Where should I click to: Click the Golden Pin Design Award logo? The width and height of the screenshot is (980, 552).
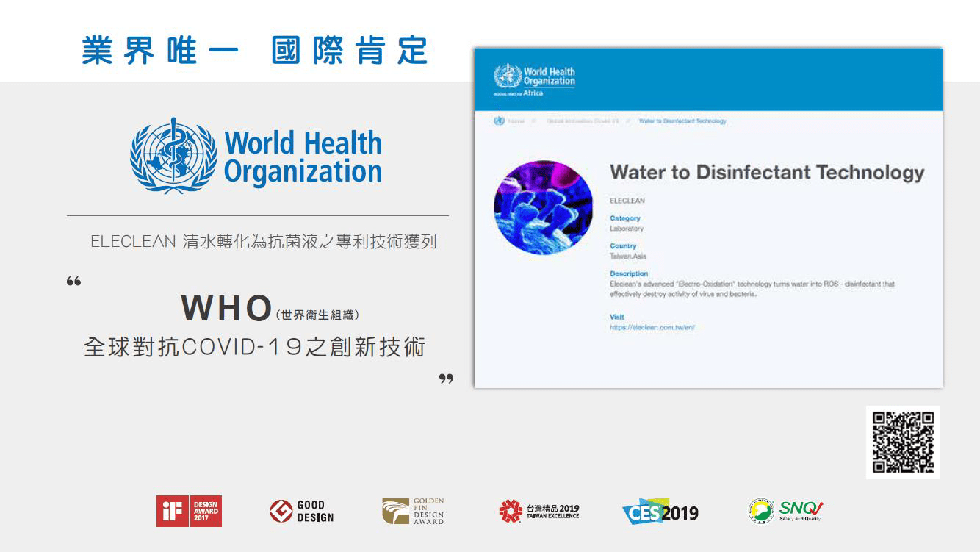(x=413, y=512)
